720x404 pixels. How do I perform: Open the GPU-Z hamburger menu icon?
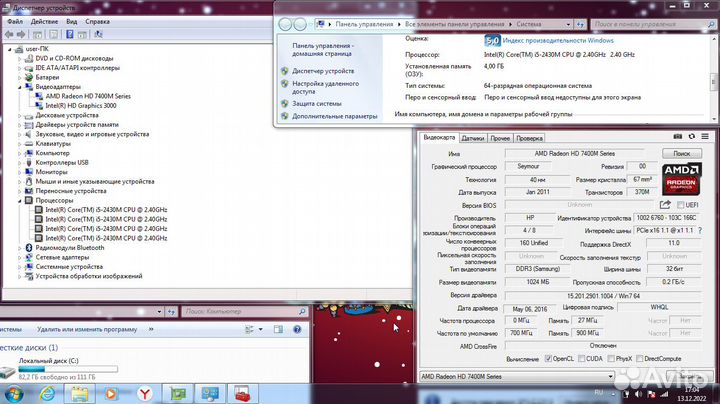pyautogui.click(x=705, y=136)
